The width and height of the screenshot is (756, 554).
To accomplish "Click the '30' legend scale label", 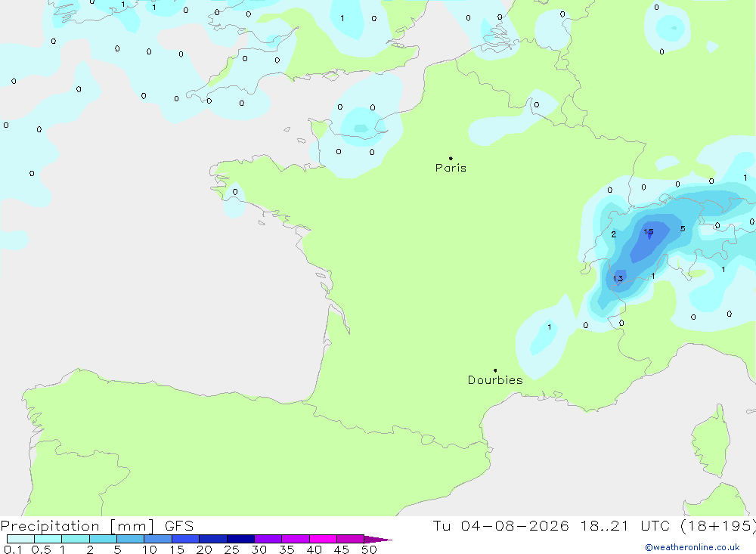I will (259, 549).
